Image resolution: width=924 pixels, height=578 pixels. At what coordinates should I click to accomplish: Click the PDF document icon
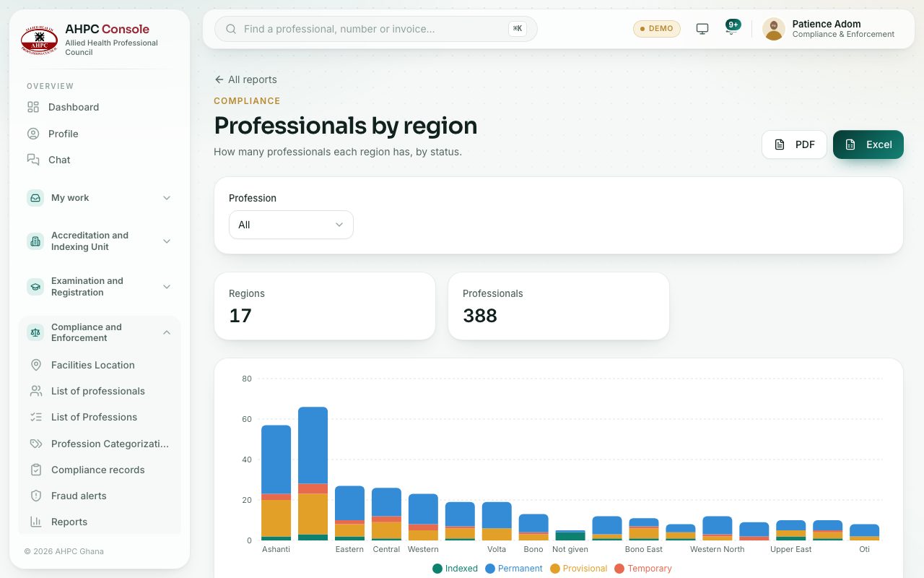(780, 144)
